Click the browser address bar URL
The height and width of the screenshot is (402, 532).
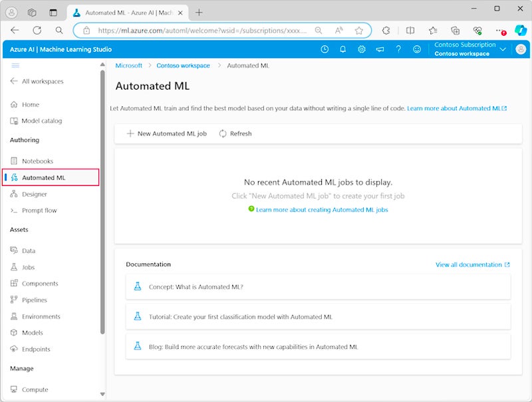tap(202, 31)
